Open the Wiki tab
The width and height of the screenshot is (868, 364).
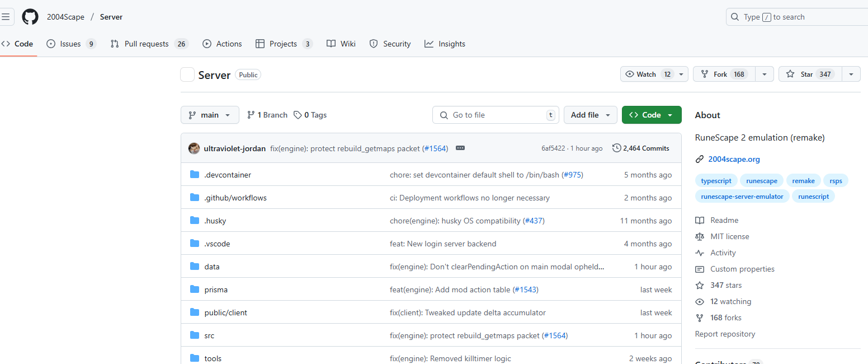pos(341,44)
